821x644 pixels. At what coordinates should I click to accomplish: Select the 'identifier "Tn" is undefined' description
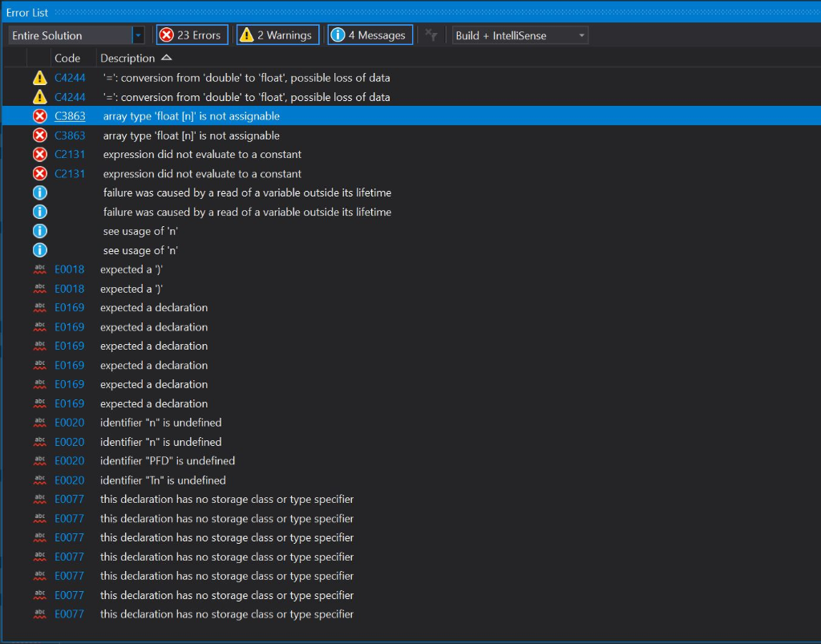click(163, 480)
